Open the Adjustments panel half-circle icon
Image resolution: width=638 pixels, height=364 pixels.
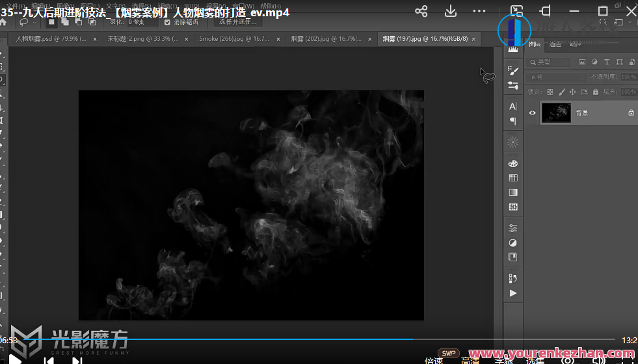[513, 243]
